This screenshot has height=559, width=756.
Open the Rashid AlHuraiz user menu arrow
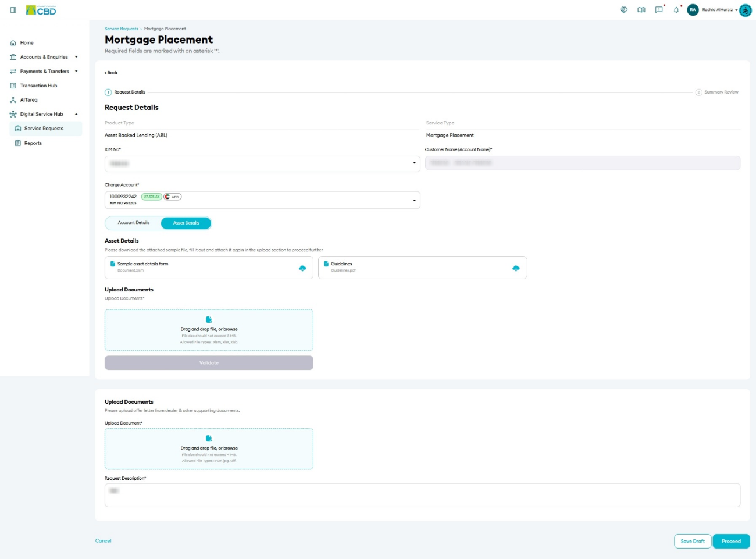pos(736,10)
